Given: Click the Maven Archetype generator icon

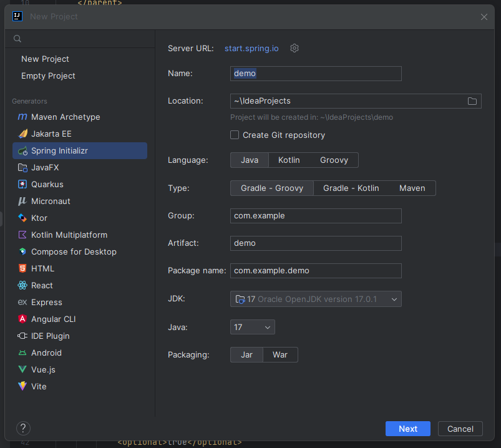Looking at the screenshot, I should (22, 117).
